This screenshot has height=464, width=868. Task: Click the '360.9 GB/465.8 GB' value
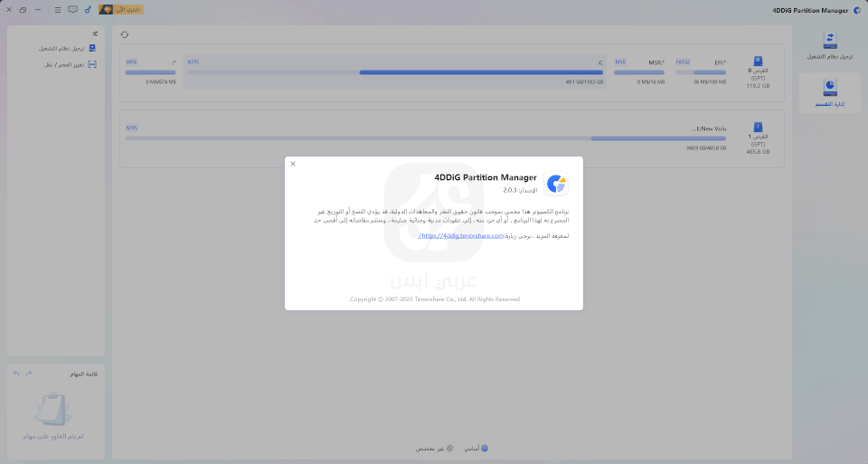coord(706,148)
